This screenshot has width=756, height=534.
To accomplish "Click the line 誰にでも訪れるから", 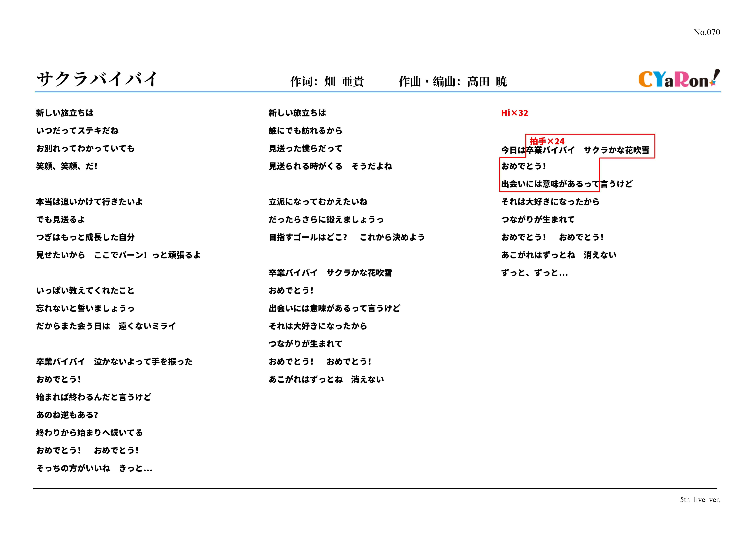I will click(306, 131).
